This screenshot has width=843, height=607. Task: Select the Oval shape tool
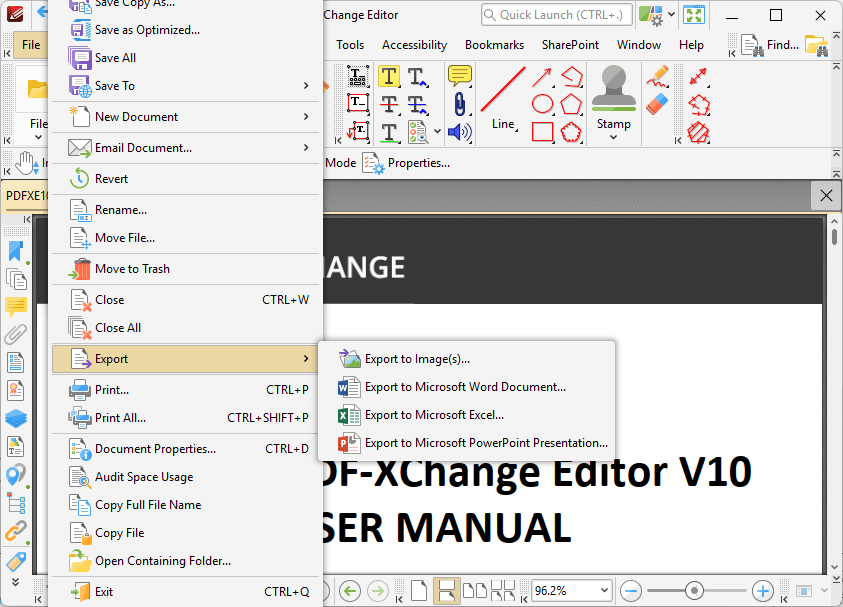[x=542, y=104]
